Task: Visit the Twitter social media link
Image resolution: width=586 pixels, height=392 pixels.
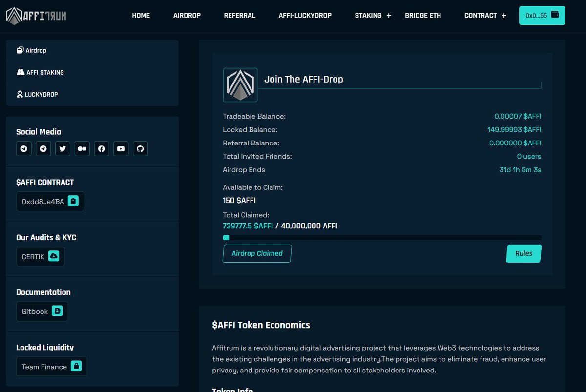Action: [63, 149]
